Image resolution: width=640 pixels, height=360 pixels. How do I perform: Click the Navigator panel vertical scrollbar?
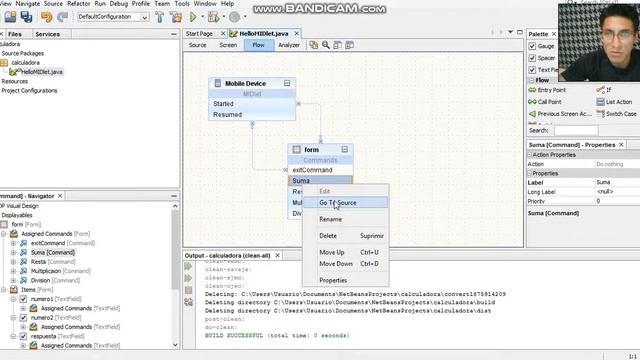click(175, 250)
